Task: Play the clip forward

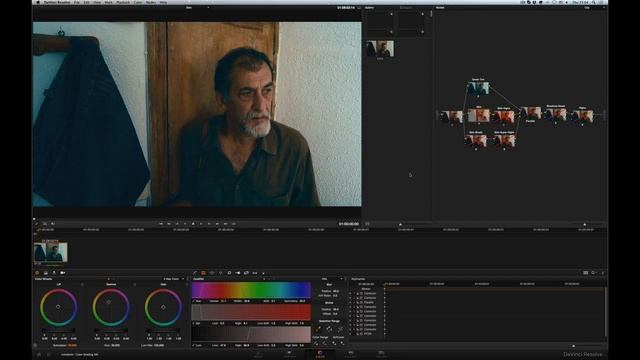Action: pos(201,224)
